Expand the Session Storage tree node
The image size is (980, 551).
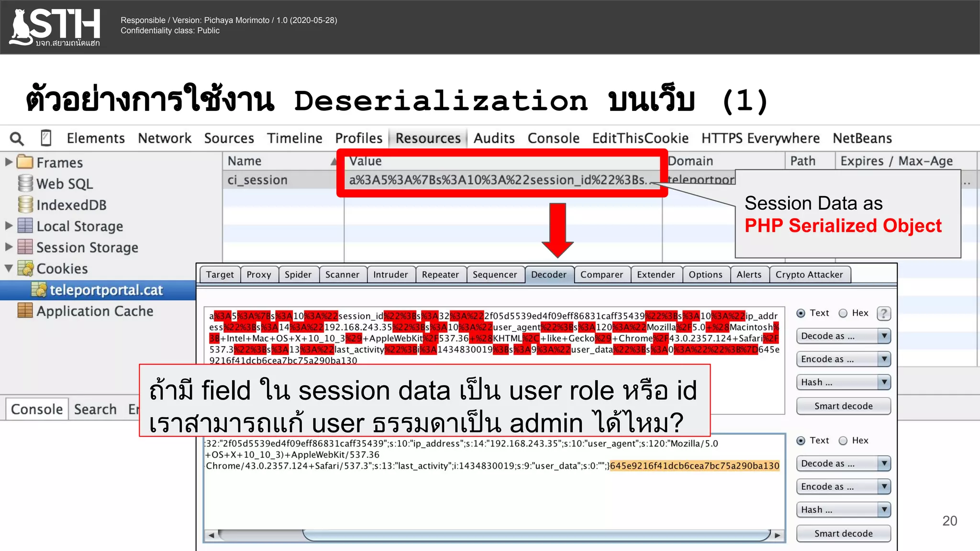tap(9, 247)
